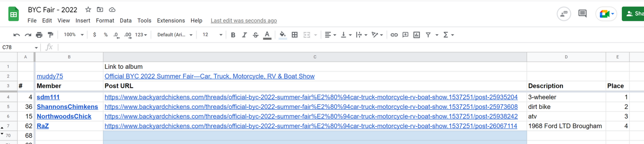Open the borders grid icon

(295, 35)
